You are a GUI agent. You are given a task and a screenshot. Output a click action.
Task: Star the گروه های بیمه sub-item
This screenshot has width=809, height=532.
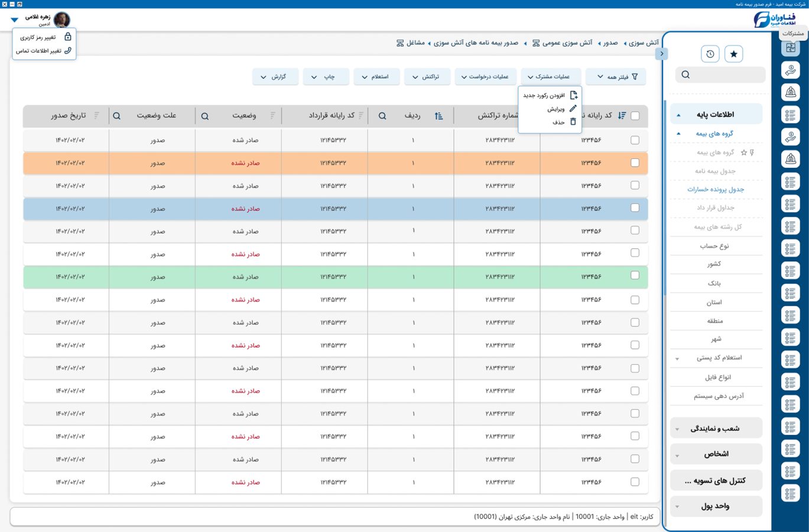(x=744, y=153)
